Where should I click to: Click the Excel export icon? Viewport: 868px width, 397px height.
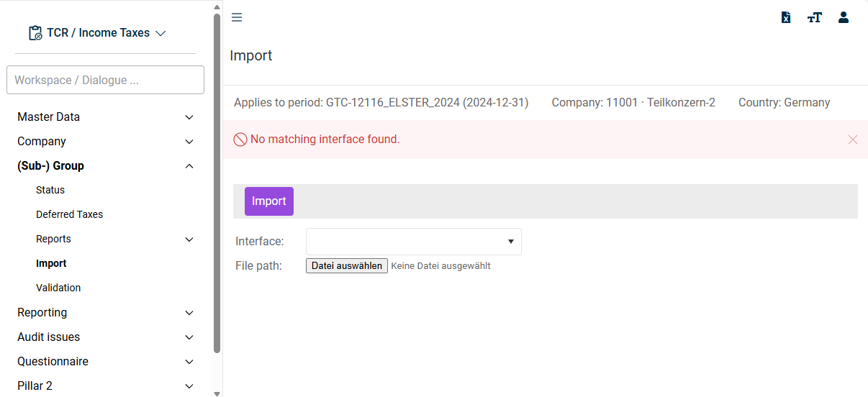point(786,17)
